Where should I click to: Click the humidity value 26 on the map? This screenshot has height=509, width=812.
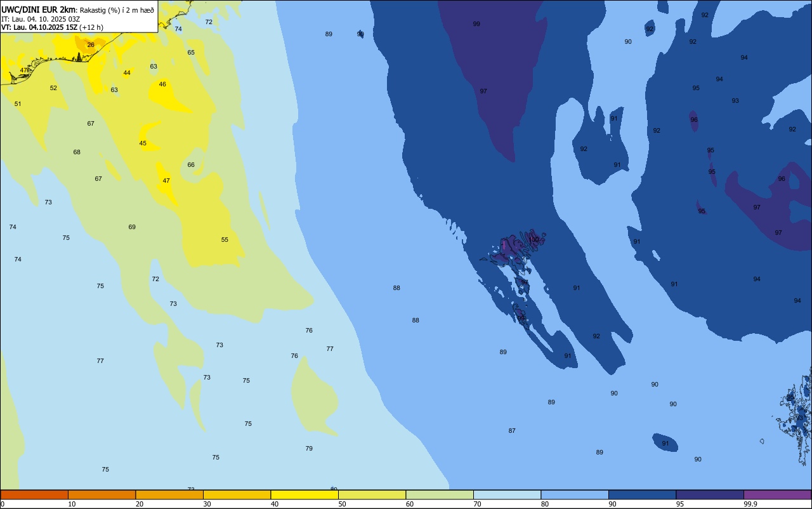tap(91, 44)
